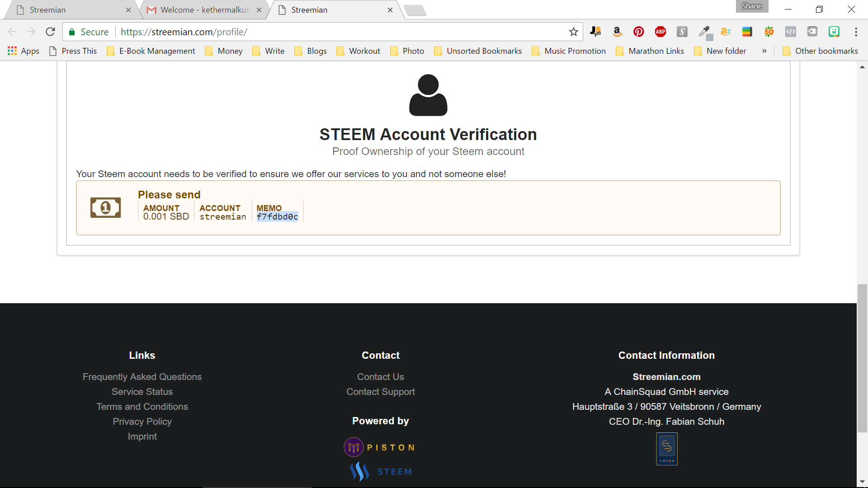Open the Blogs bookmark folder
Screen dimensions: 868x488
click(310, 51)
